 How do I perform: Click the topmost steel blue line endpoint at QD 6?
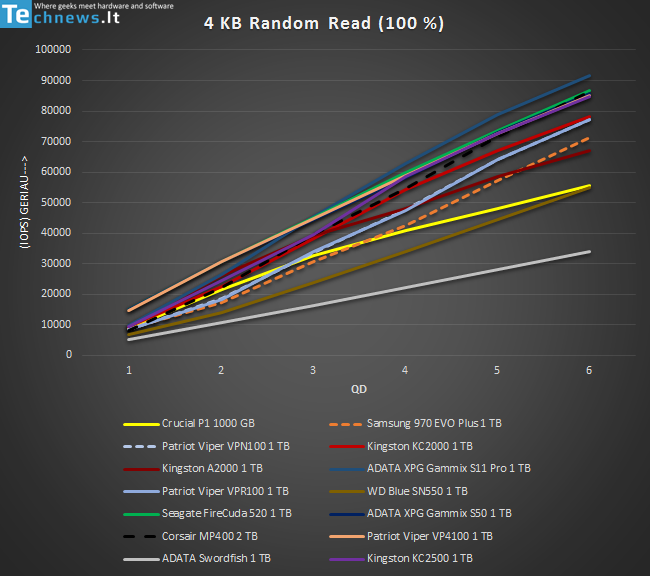[589, 76]
